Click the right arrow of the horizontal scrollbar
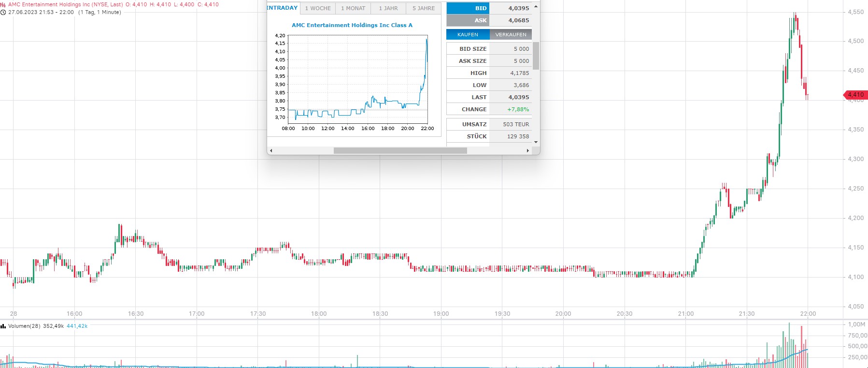 [x=527, y=150]
